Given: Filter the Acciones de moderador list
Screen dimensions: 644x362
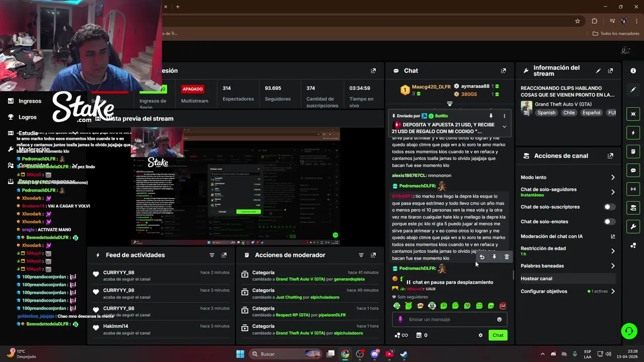Looking at the screenshot, I should [361, 255].
